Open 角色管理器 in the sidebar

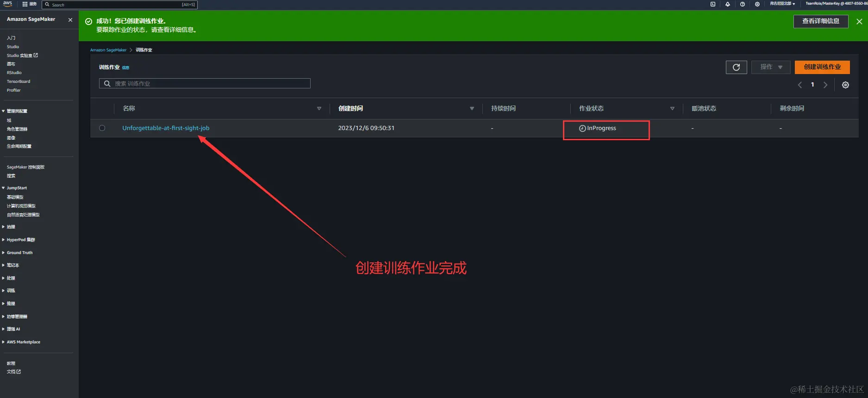pyautogui.click(x=17, y=129)
